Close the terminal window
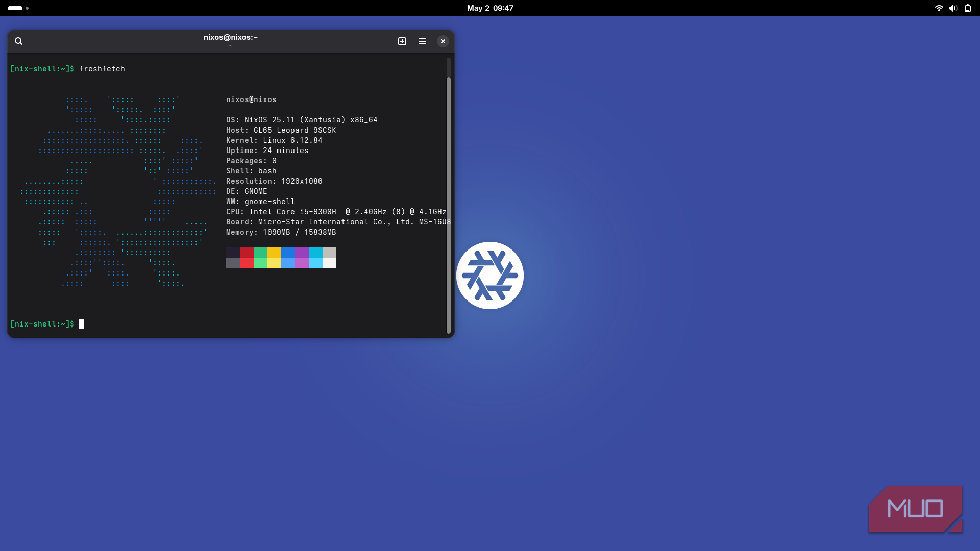The height and width of the screenshot is (551, 980). pos(443,41)
